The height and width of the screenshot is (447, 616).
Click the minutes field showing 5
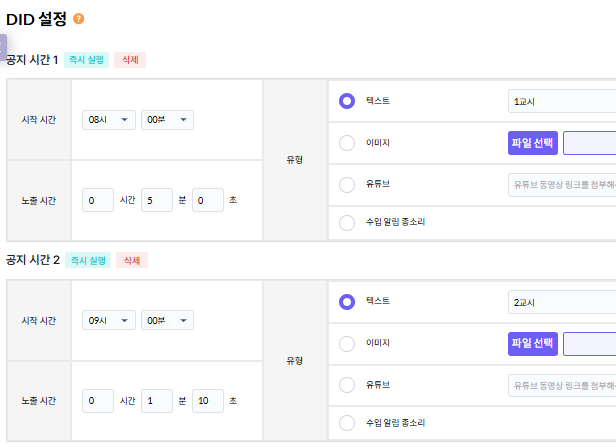pos(156,201)
